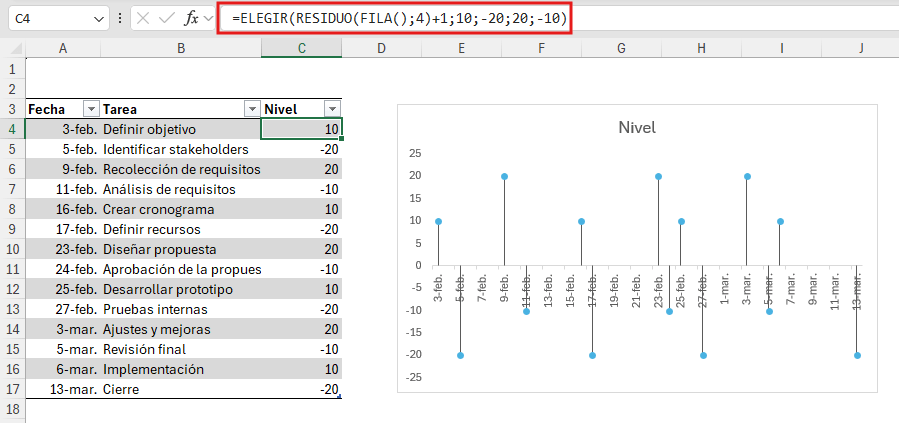Image resolution: width=899 pixels, height=423 pixels.
Task: Select cell C4 with value 10
Action: (x=302, y=129)
